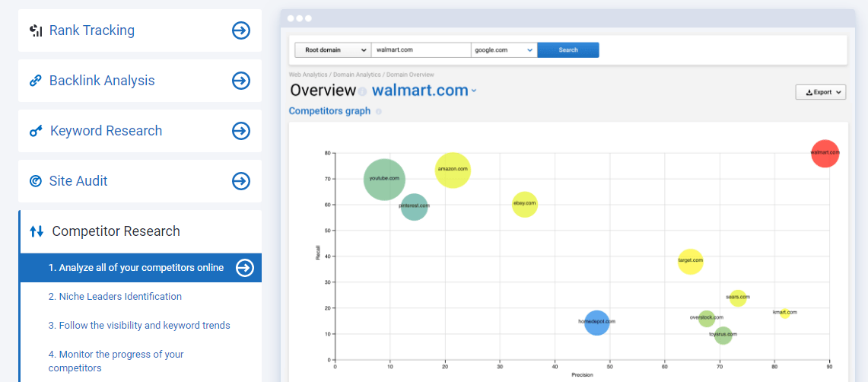
Task: Select Analyze all of your competitors online
Action: [x=141, y=268]
